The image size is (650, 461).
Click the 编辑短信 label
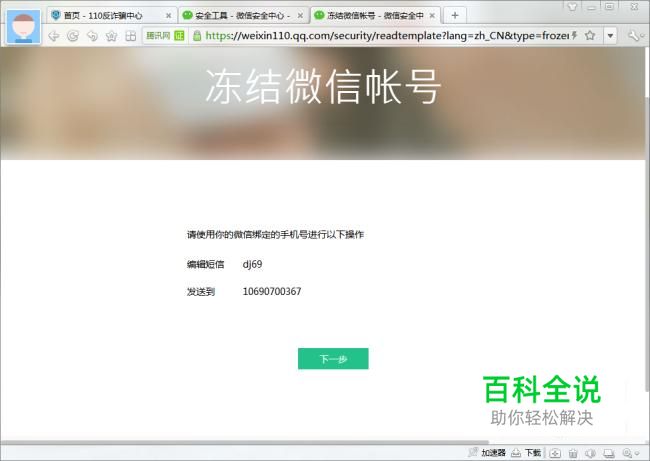(205, 264)
